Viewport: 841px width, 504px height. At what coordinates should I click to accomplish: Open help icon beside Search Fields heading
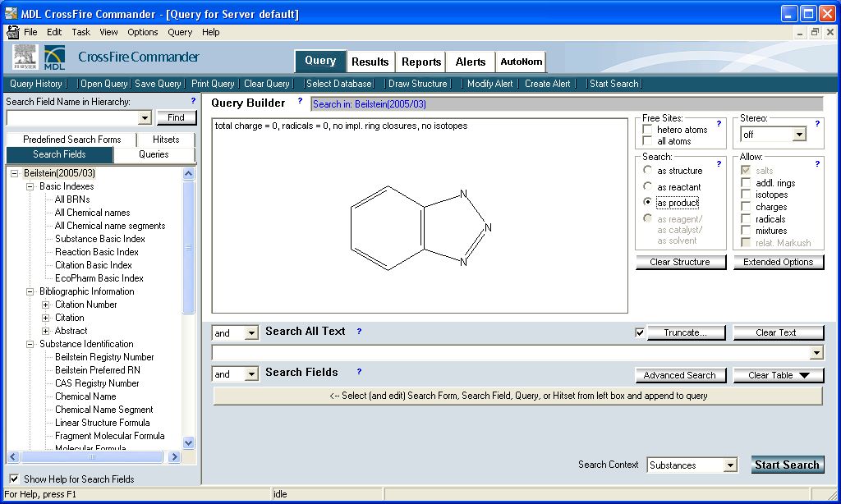pyautogui.click(x=359, y=372)
